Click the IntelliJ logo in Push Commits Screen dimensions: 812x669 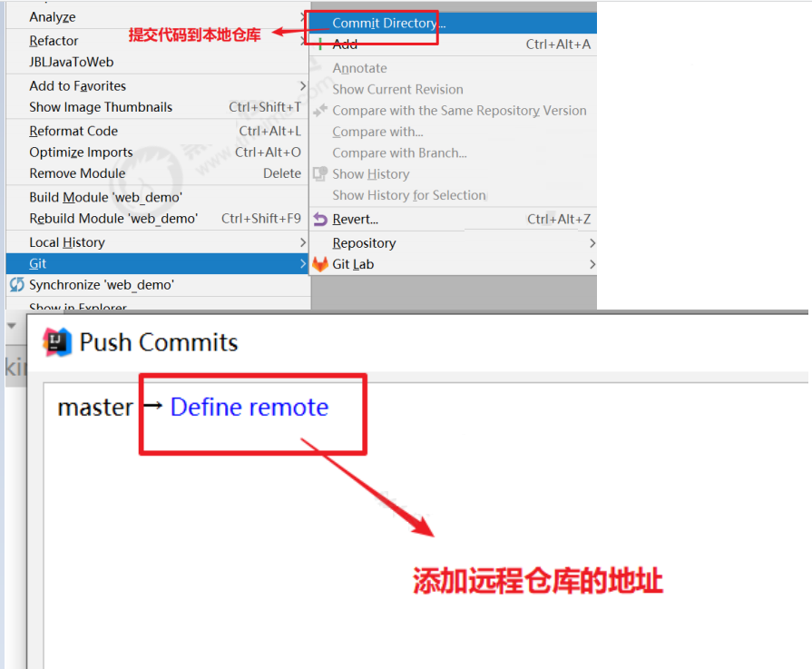click(57, 342)
